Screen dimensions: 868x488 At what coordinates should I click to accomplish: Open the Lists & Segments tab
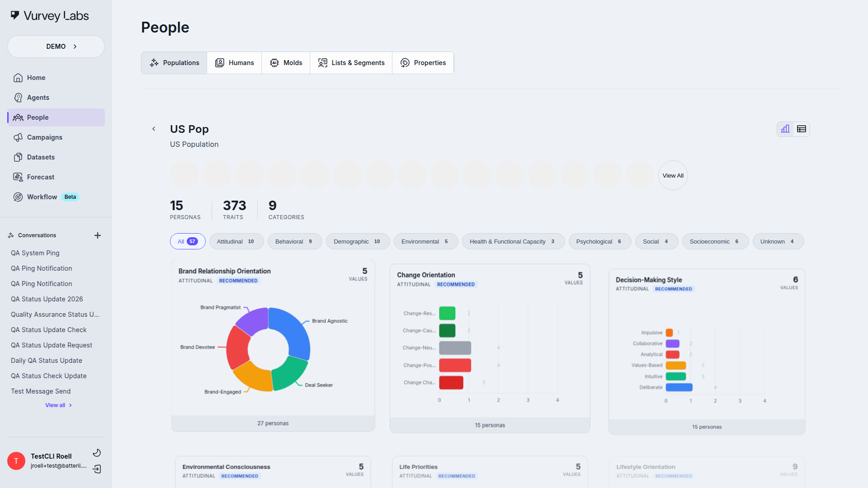[x=351, y=63]
